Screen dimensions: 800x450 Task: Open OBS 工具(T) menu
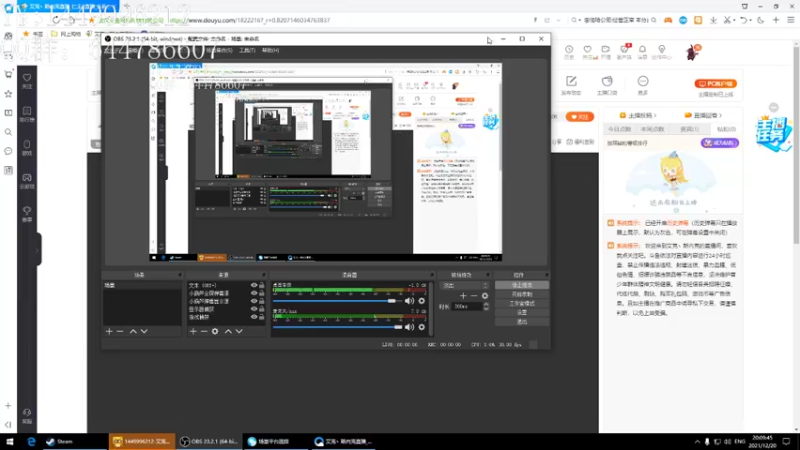click(247, 51)
